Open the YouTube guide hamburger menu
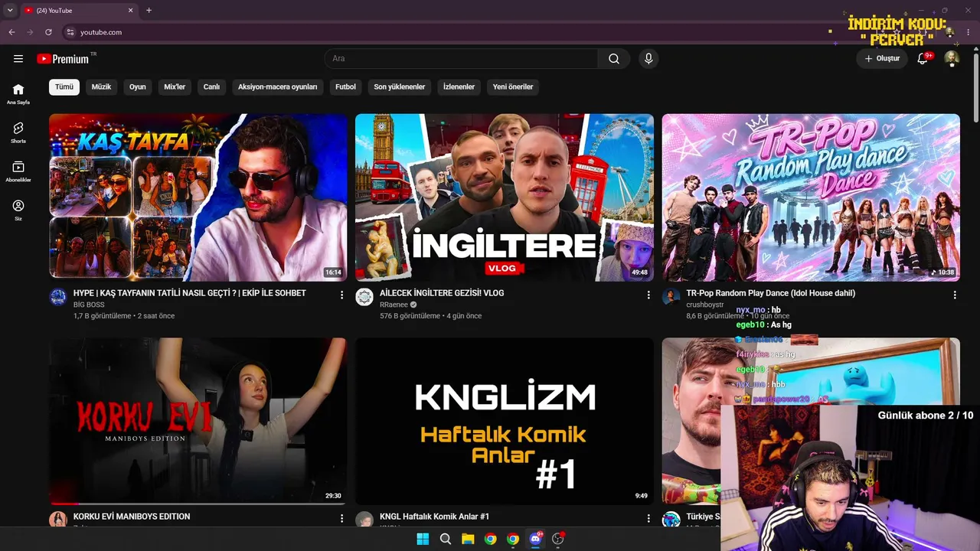Viewport: 980px width, 551px height. pyautogui.click(x=18, y=59)
